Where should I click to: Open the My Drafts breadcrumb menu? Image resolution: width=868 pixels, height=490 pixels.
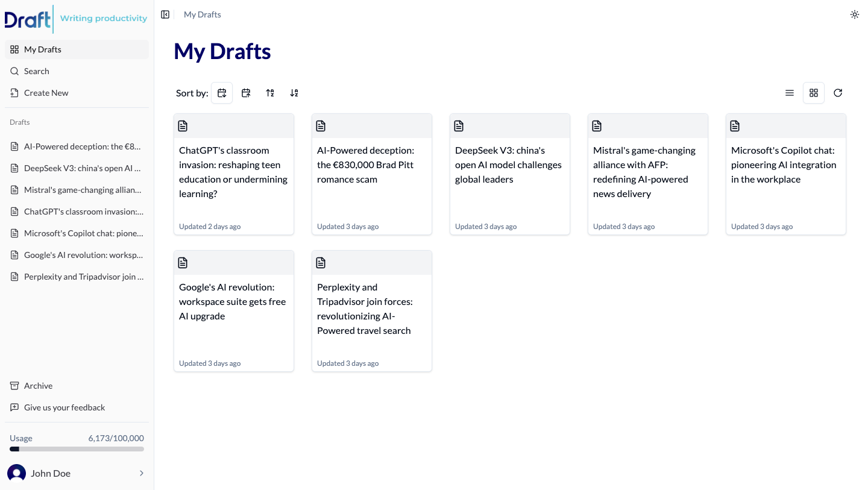click(x=202, y=14)
